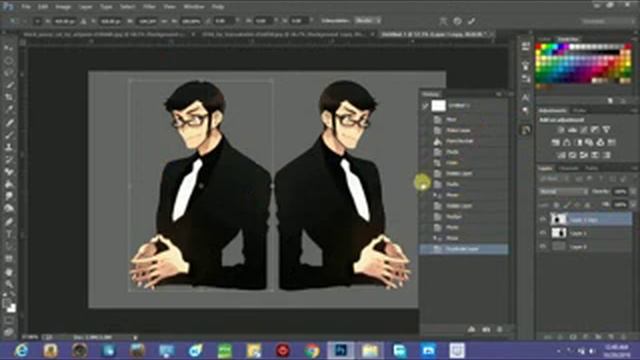This screenshot has width=640, height=360.
Task: Open the status bar info arrow
Action: [135, 338]
